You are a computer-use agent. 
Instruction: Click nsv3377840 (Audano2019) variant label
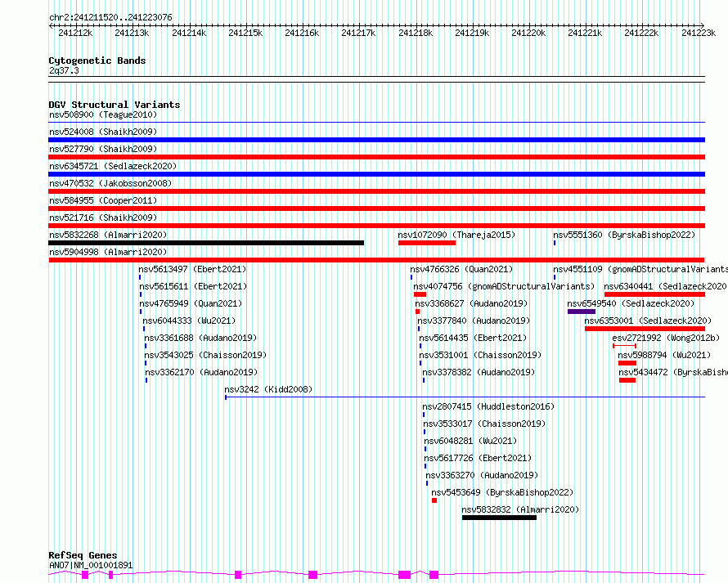point(474,321)
